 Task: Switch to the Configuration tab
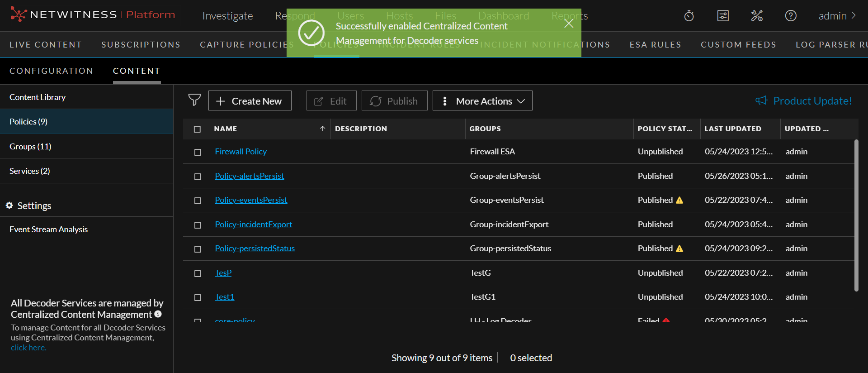point(52,71)
